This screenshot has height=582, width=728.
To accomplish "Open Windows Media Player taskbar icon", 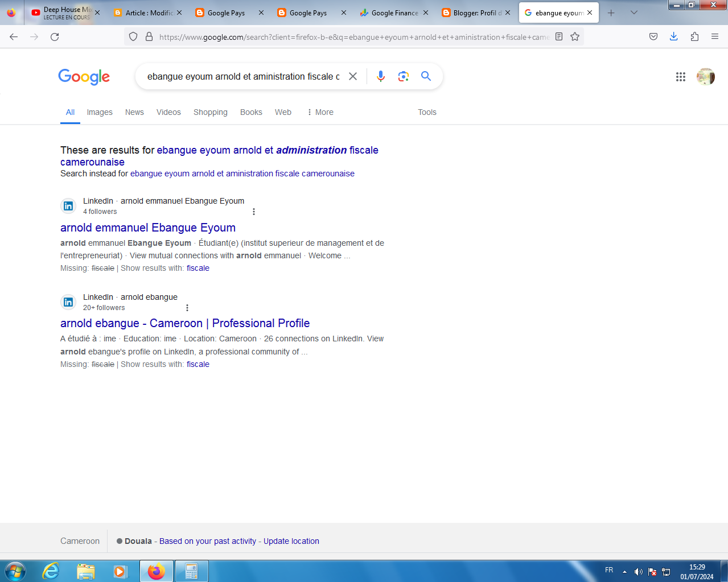I will point(120,571).
